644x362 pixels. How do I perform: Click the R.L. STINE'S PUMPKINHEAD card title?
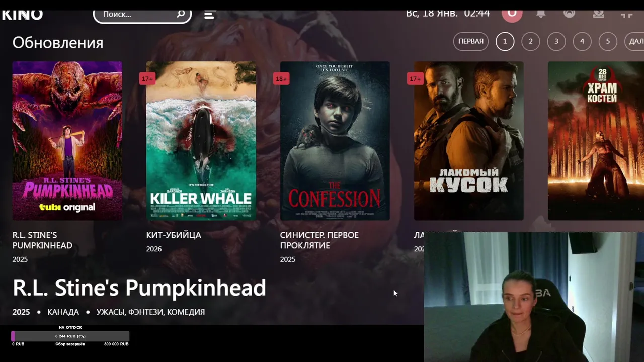[42, 240]
